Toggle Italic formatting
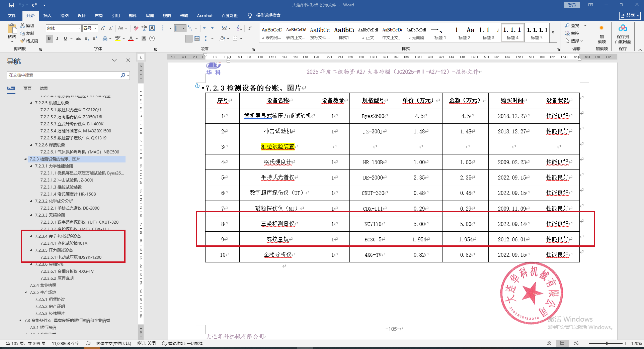 pyautogui.click(x=57, y=38)
